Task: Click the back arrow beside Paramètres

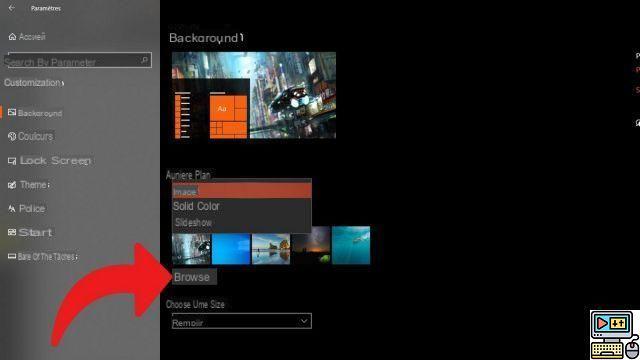Action: [x=11, y=8]
